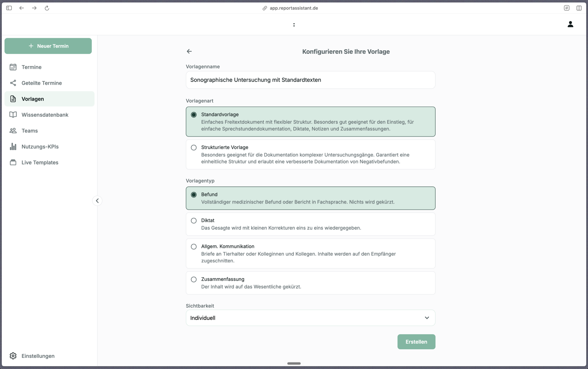This screenshot has width=588, height=369.
Task: Select the Strukturierte Vorlage radio button
Action: [194, 147]
